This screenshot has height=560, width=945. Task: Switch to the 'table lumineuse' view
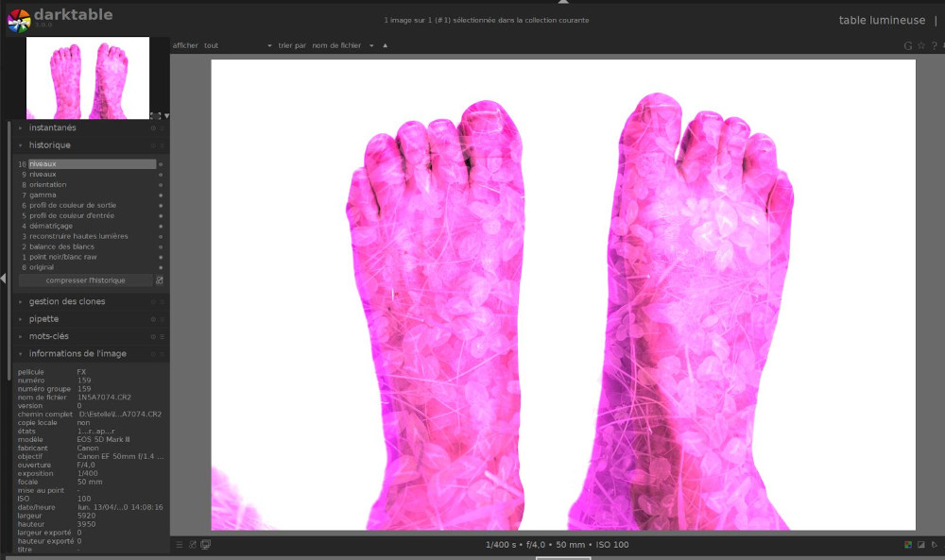pos(883,19)
